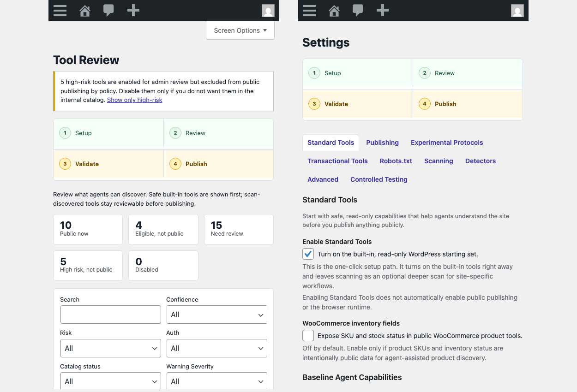
Task: Switch to Controlled Testing tab
Action: (x=379, y=179)
